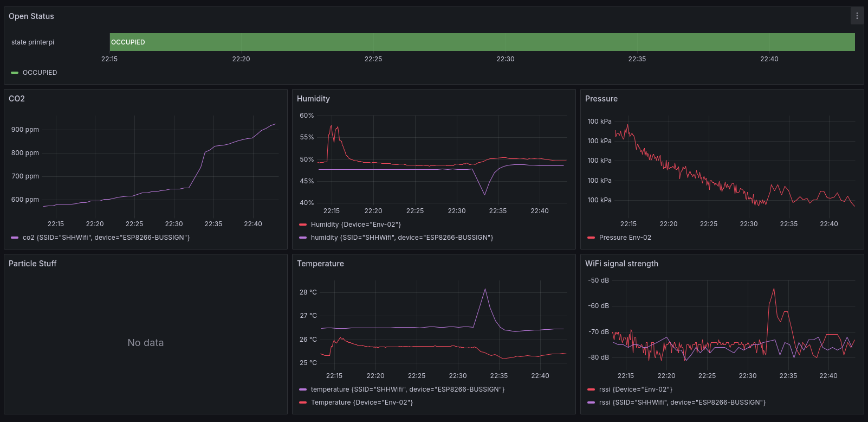Click the red Pressure Env-02 color swatch
The image size is (868, 422).
591,238
